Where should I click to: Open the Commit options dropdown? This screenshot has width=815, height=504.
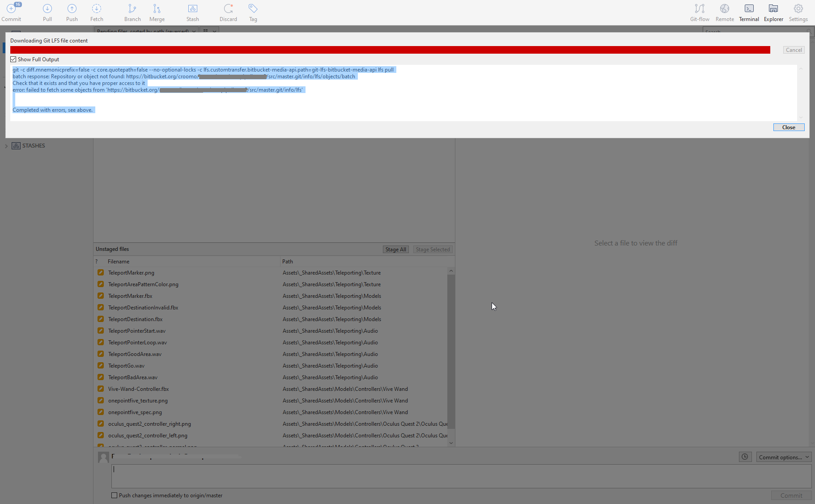[x=784, y=457]
